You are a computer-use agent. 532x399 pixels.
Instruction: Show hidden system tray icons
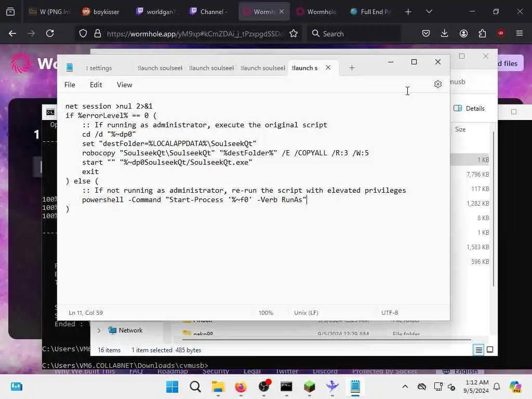tap(405, 387)
